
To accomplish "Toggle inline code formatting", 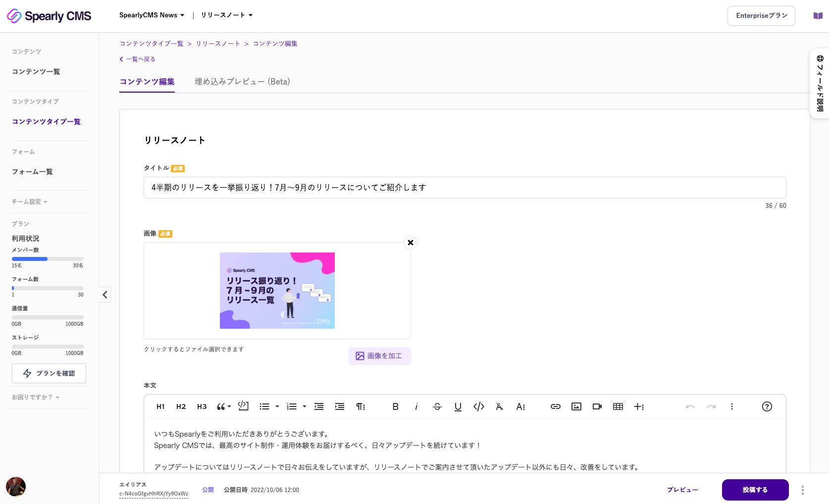I will point(478,406).
